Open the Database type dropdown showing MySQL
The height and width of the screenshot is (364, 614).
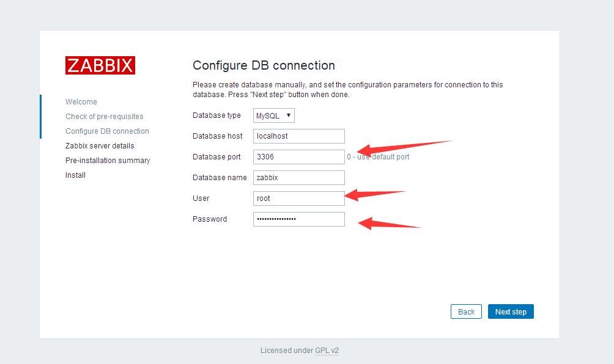click(x=274, y=115)
